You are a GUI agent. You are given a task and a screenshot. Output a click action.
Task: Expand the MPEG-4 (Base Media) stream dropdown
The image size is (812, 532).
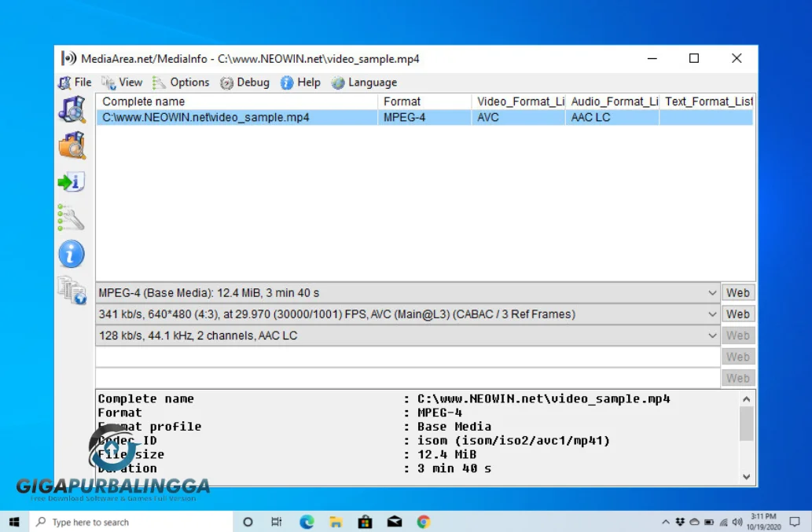(712, 293)
